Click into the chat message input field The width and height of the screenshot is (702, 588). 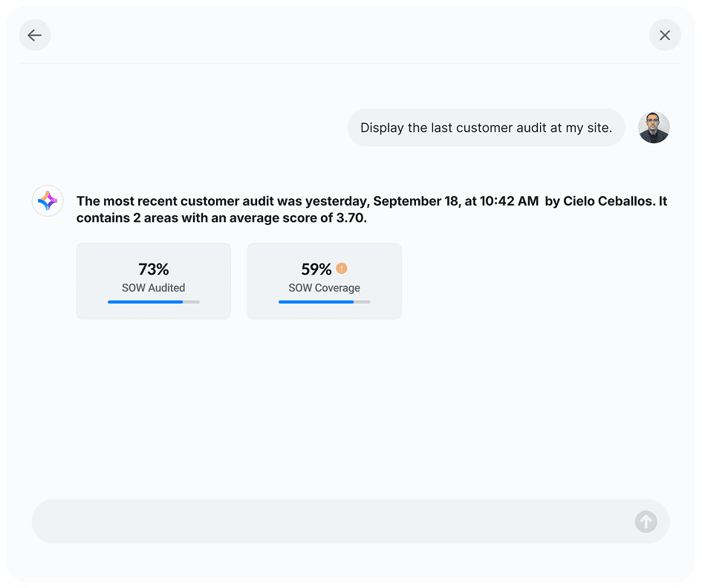[x=327, y=521]
